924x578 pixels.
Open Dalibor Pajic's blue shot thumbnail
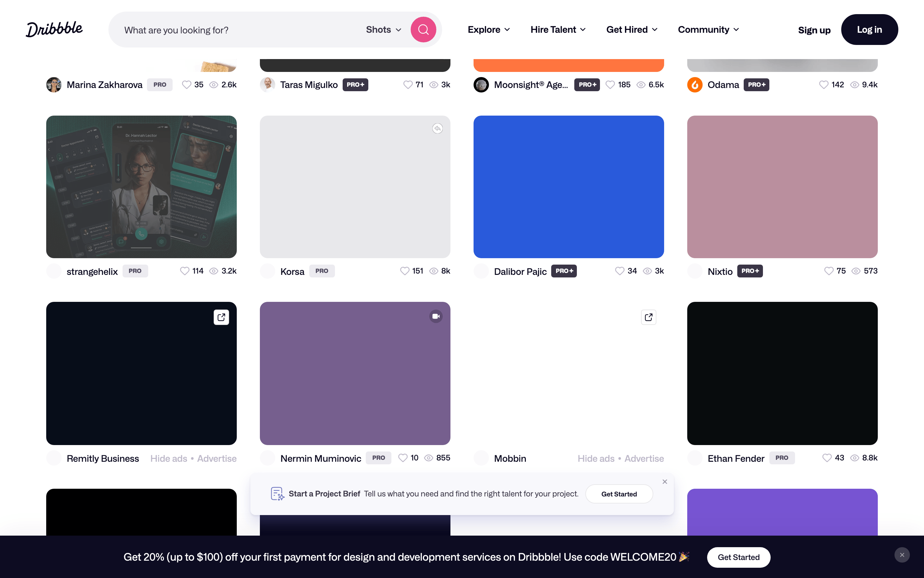[569, 187]
